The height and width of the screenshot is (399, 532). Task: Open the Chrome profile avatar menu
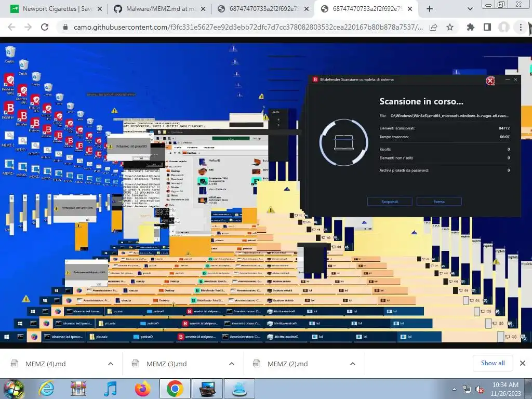click(x=504, y=27)
